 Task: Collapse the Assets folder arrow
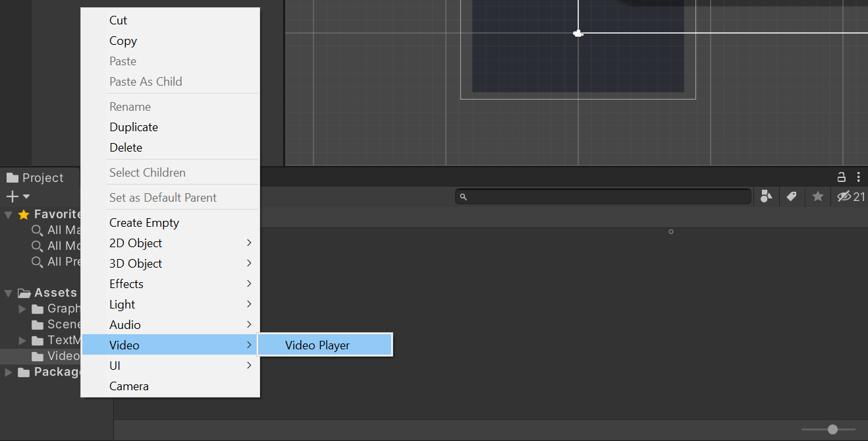pos(9,293)
